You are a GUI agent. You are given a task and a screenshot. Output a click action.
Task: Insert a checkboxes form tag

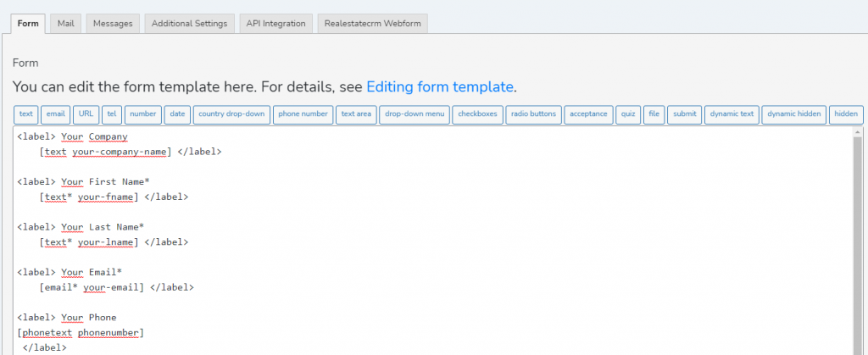click(x=477, y=114)
